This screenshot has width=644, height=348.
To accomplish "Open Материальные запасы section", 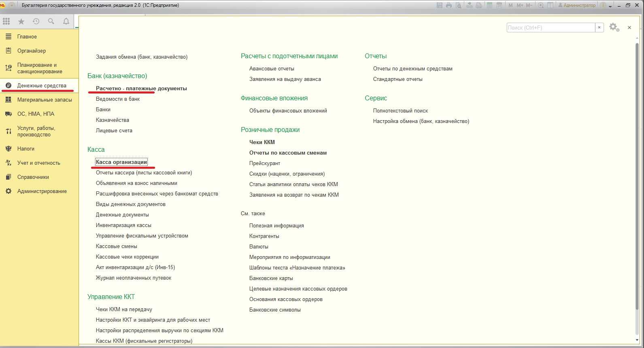I will 39,100.
